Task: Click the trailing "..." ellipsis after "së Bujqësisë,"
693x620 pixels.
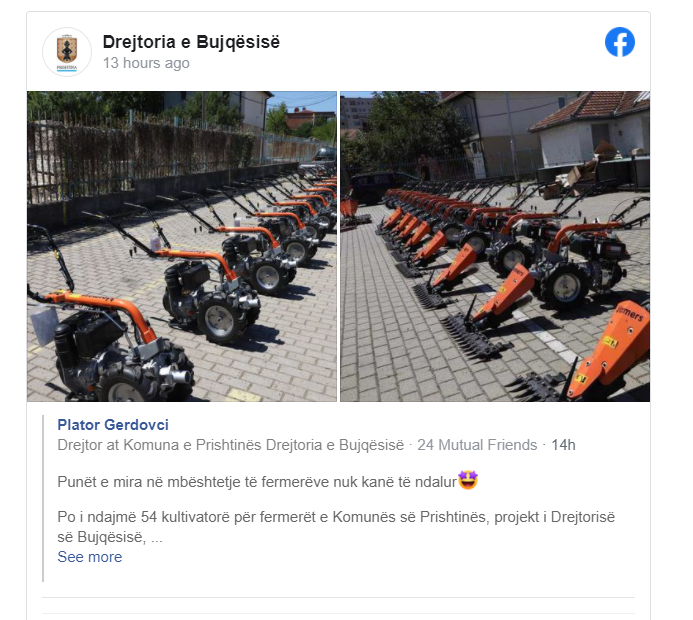Action: coord(157,537)
